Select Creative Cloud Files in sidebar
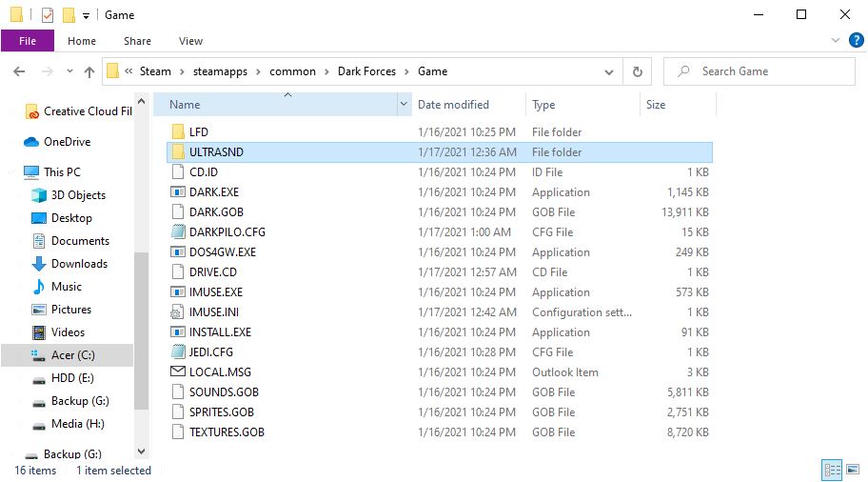Screen dimensions: 868x482 pyautogui.click(x=78, y=111)
